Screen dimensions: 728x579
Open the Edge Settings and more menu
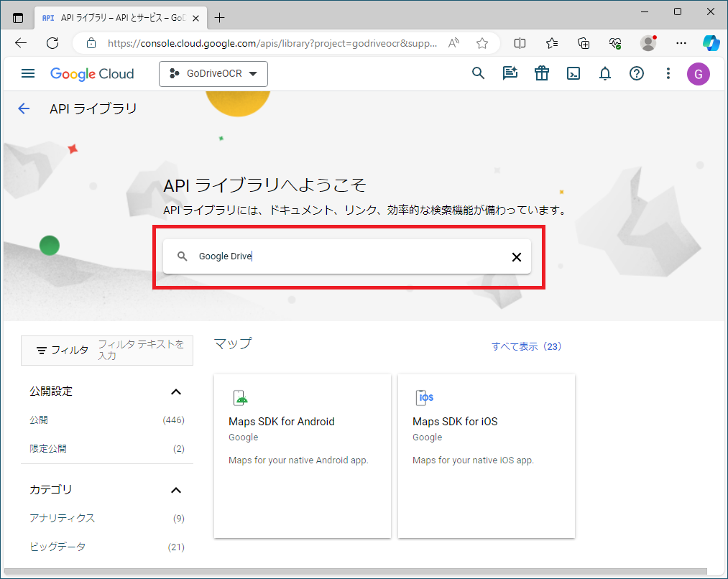point(681,43)
